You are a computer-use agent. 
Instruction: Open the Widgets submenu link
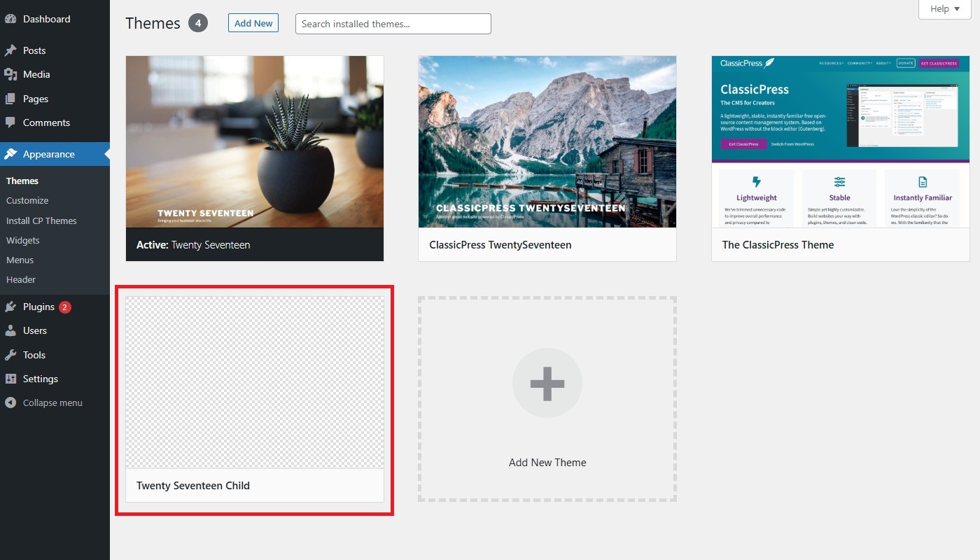23,240
